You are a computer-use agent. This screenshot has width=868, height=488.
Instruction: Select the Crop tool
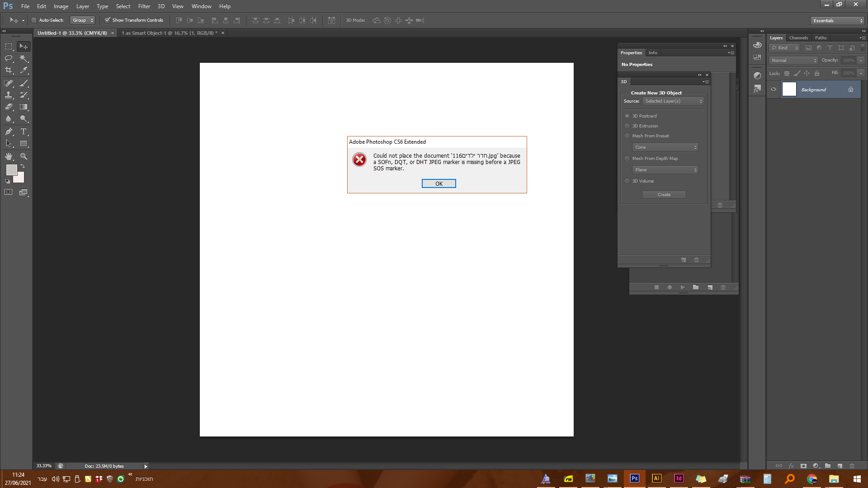tap(9, 70)
